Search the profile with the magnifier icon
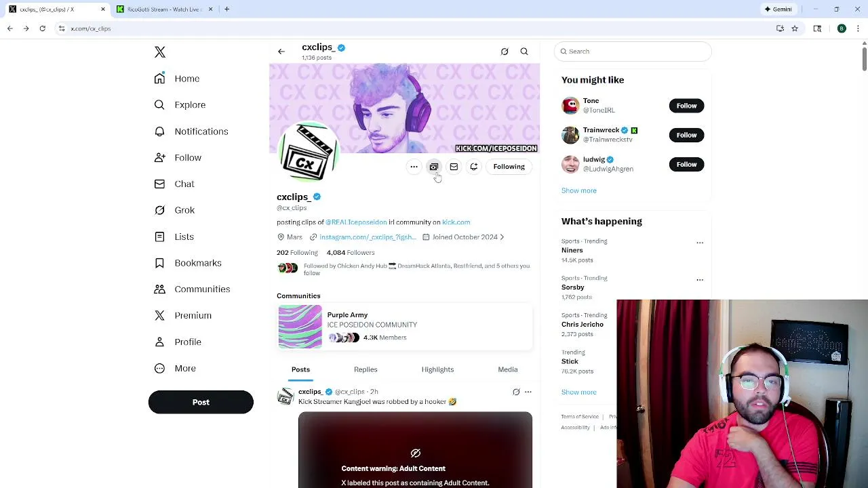The image size is (868, 488). [x=524, y=52]
